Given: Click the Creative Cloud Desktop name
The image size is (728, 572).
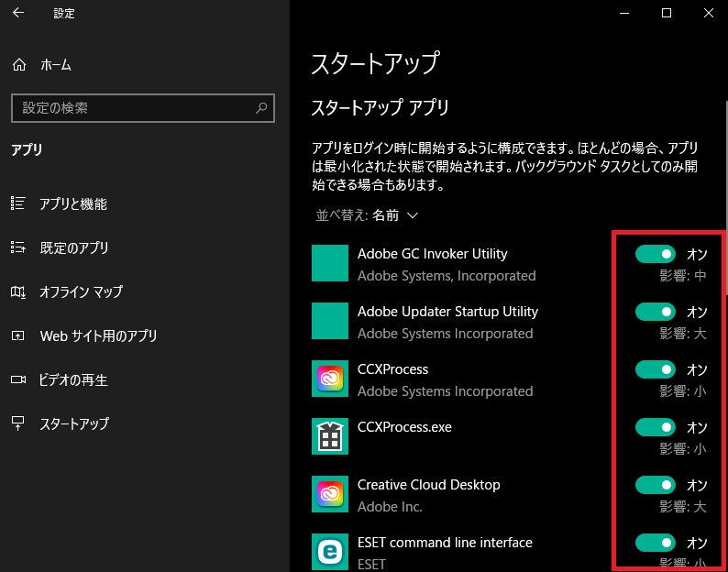Looking at the screenshot, I should (428, 484).
